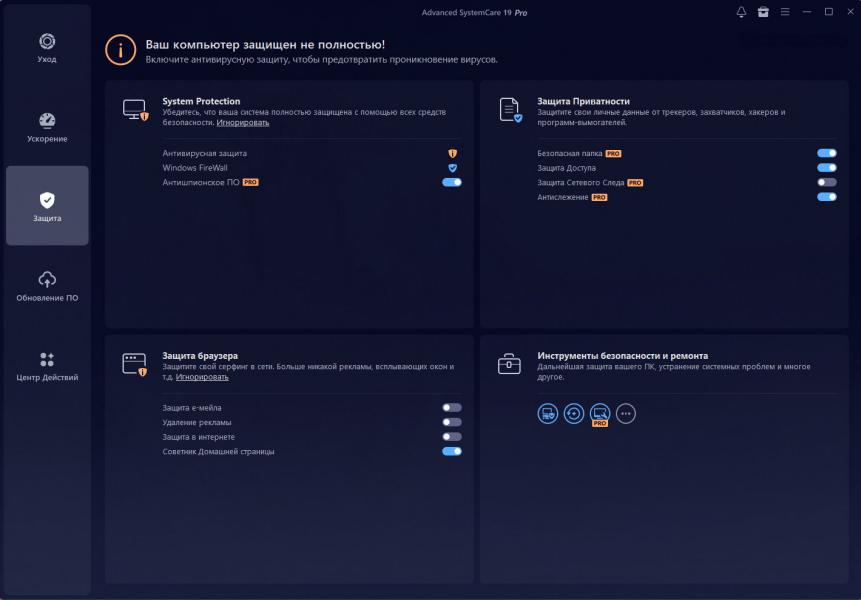Open the circular restore tool icon
861x600 pixels.
pyautogui.click(x=573, y=413)
